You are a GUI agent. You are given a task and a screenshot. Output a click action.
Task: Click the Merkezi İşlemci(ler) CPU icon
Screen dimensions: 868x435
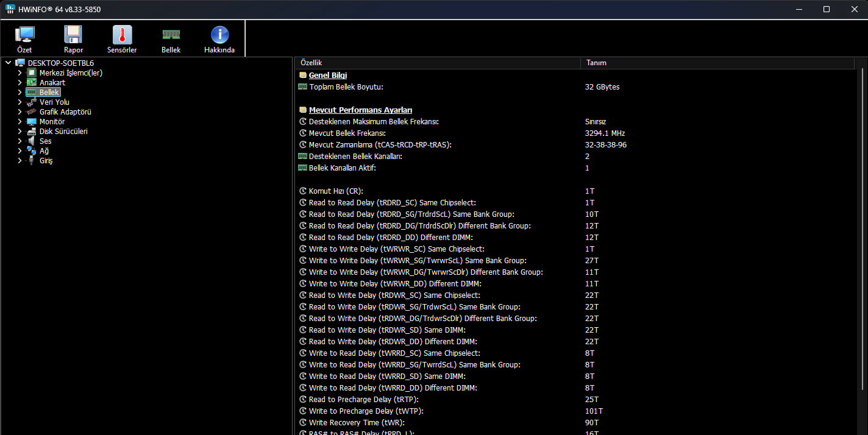[x=32, y=72]
